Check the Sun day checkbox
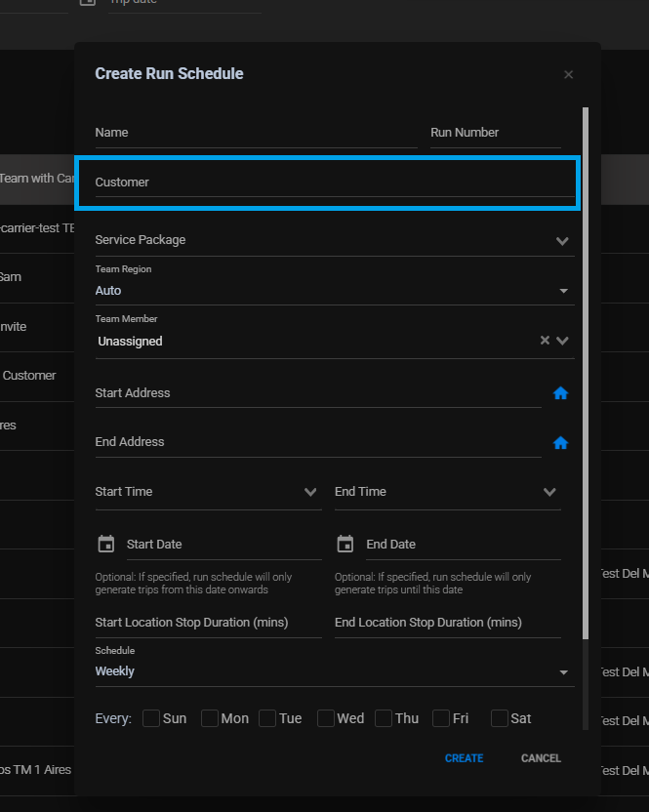This screenshot has width=649, height=812. 151,718
